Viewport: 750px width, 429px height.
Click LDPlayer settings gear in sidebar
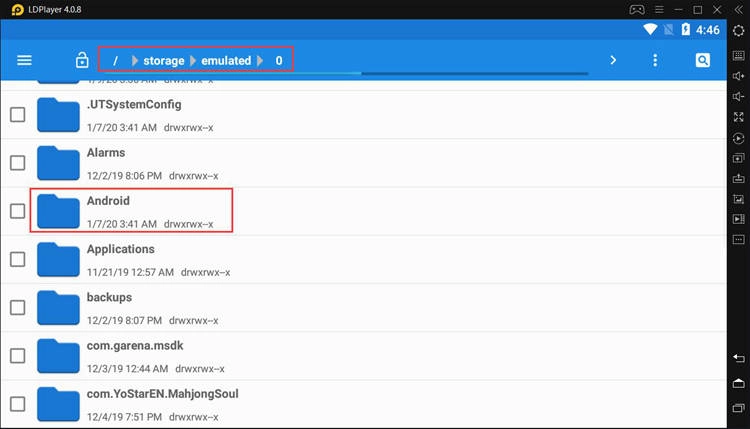738,31
